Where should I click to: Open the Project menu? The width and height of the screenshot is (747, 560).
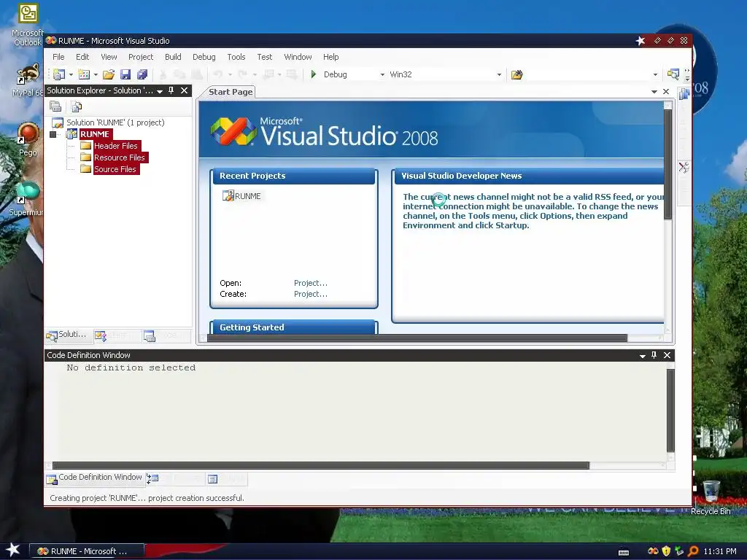tap(141, 57)
